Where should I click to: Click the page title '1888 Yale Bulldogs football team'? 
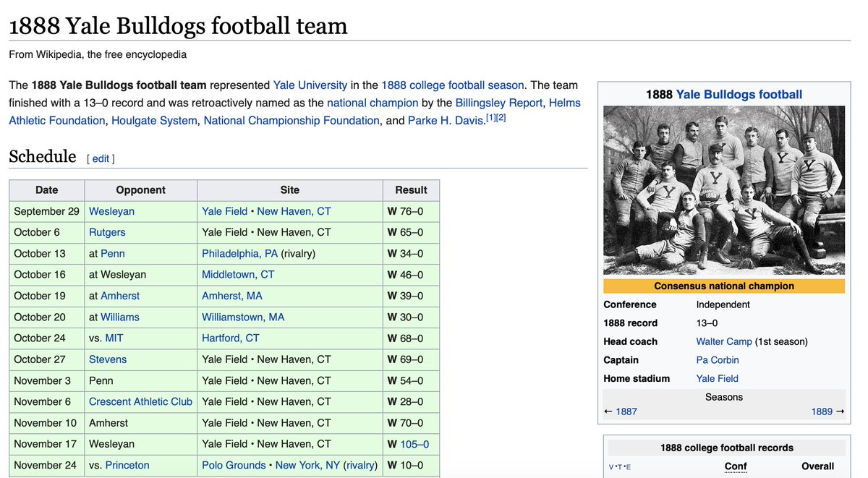click(178, 26)
